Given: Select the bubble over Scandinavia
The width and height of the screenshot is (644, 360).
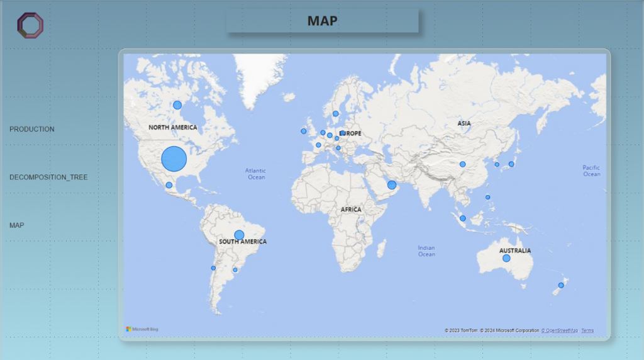Looking at the screenshot, I should [336, 114].
